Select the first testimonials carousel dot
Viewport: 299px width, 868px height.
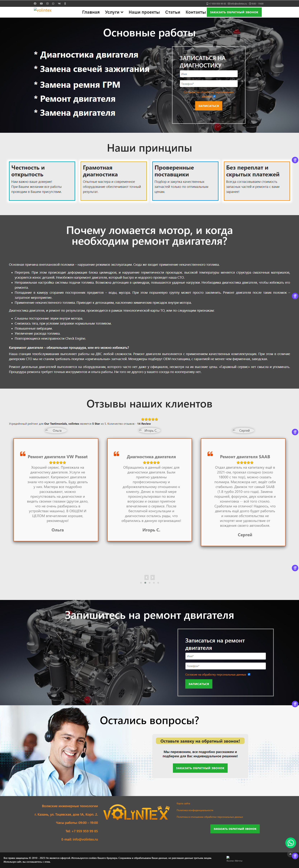tap(141, 583)
